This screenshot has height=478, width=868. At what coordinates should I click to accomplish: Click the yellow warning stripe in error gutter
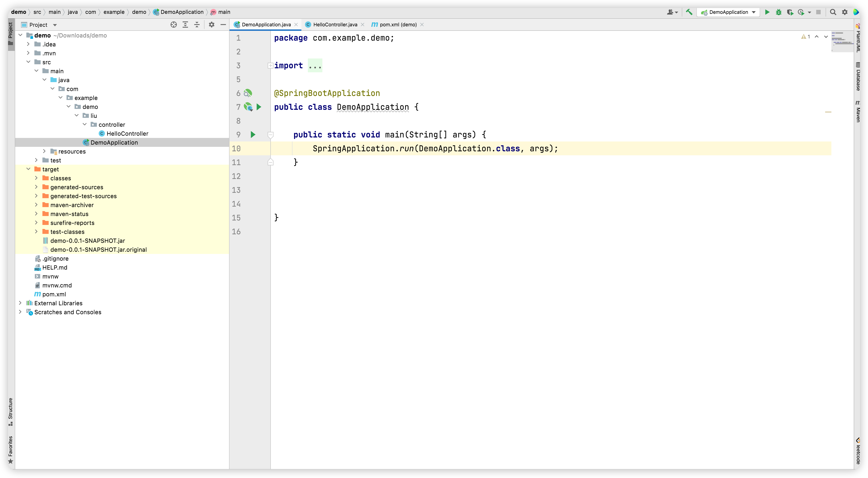828,112
